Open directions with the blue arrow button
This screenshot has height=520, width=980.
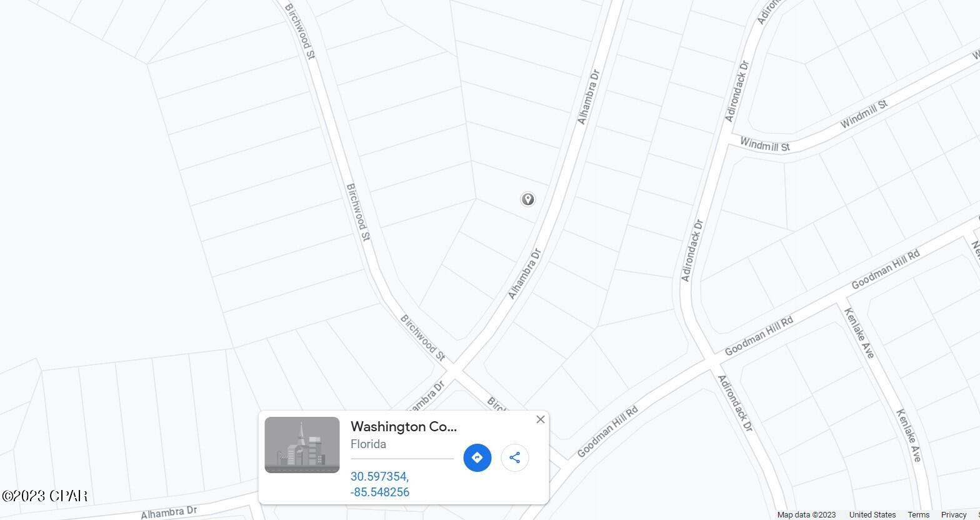477,457
